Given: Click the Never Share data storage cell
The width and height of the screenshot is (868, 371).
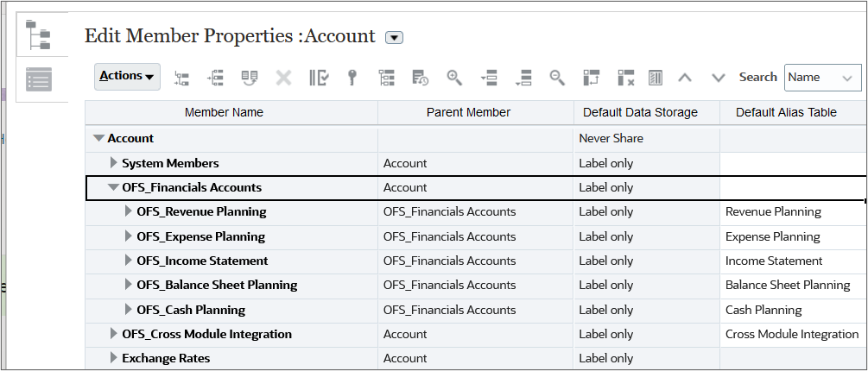Looking at the screenshot, I should (647, 139).
